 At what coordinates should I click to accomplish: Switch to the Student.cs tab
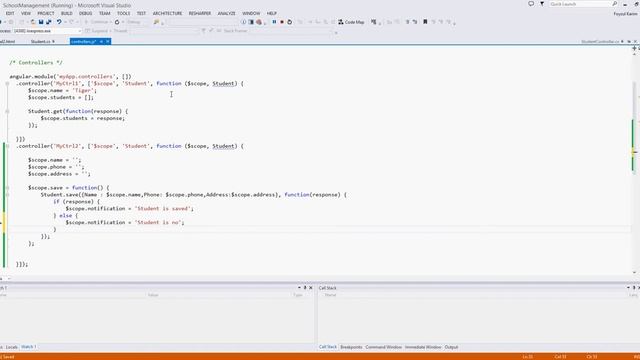point(40,42)
